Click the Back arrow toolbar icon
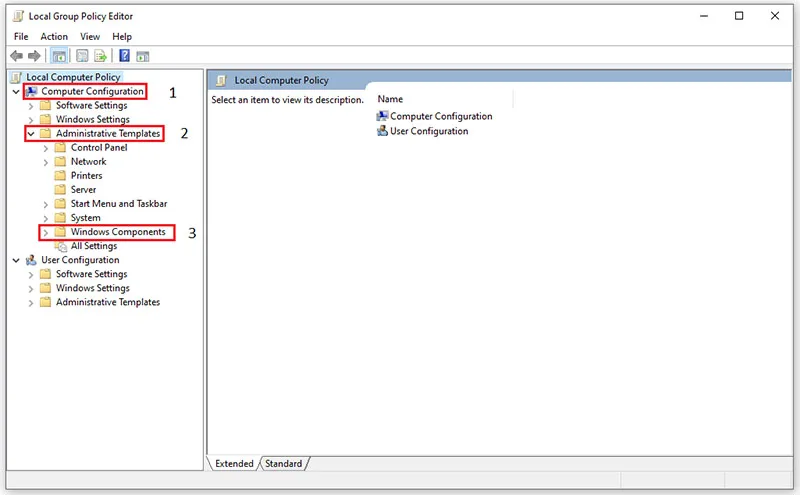This screenshot has width=800, height=495. [x=16, y=56]
